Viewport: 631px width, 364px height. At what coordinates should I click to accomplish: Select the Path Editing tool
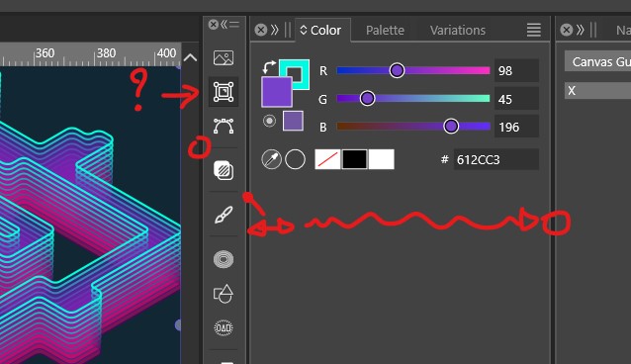(x=224, y=126)
